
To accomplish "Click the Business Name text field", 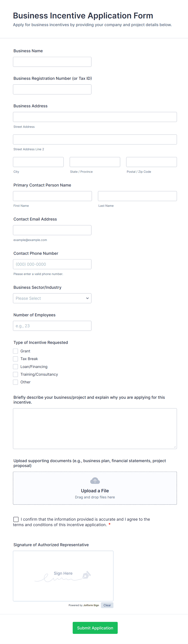I will click(52, 62).
